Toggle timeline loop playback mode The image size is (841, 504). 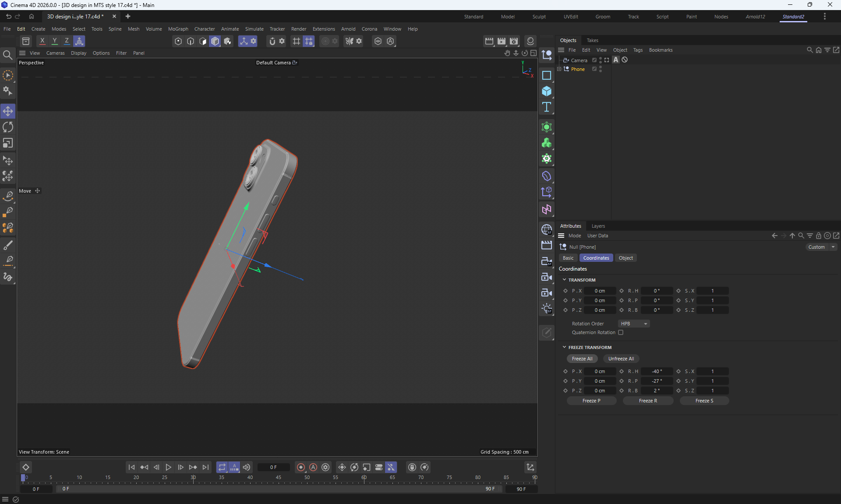click(222, 467)
